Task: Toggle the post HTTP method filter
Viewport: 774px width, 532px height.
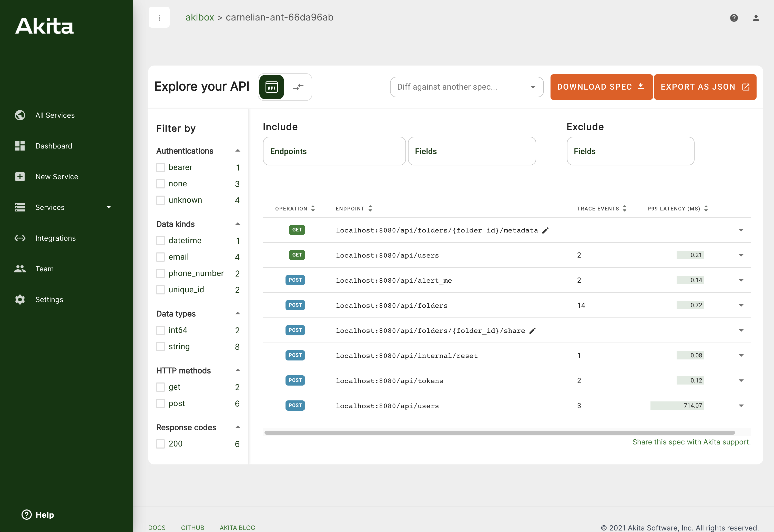Action: 160,404
